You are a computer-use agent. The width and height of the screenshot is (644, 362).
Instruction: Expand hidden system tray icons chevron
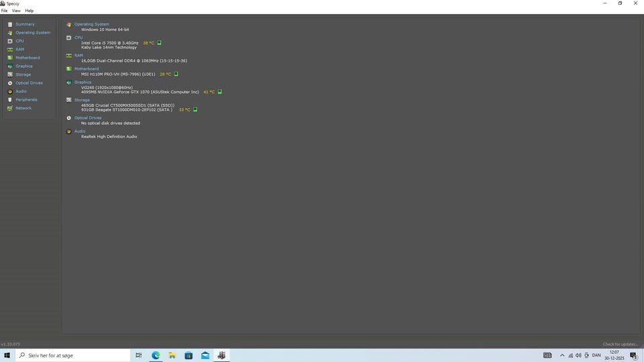click(x=562, y=355)
